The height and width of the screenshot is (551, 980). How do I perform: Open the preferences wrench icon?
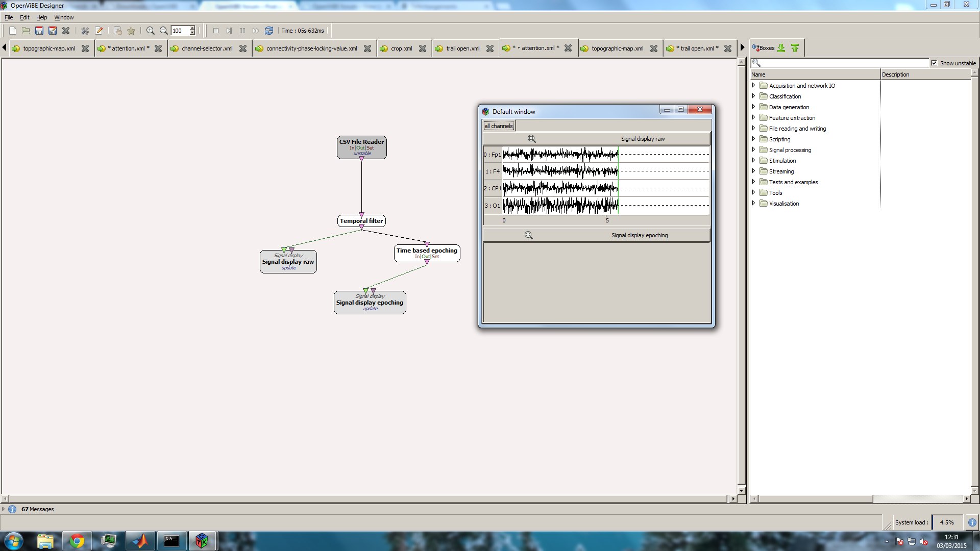pos(85,31)
